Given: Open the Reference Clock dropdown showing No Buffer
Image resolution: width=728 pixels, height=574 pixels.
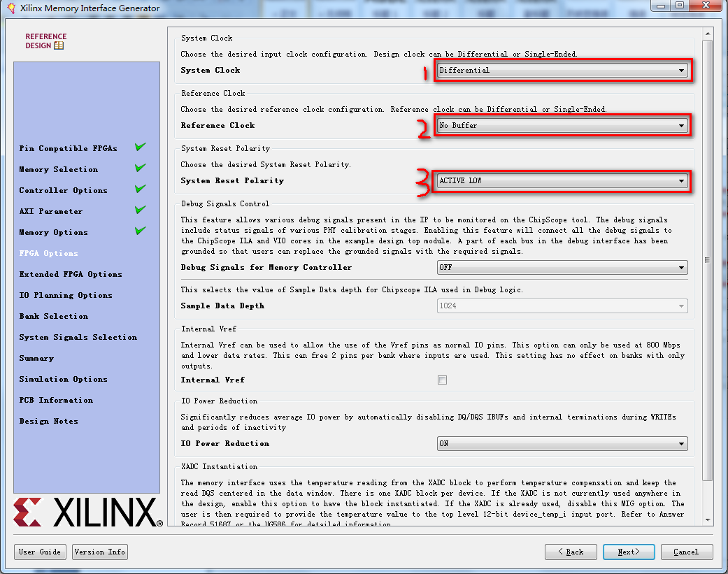Looking at the screenshot, I should click(680, 124).
